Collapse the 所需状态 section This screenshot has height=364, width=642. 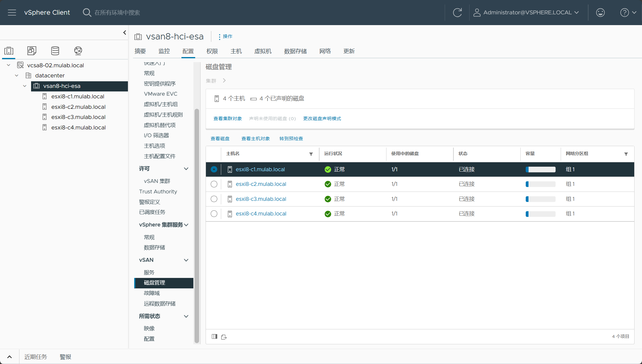pos(186,316)
